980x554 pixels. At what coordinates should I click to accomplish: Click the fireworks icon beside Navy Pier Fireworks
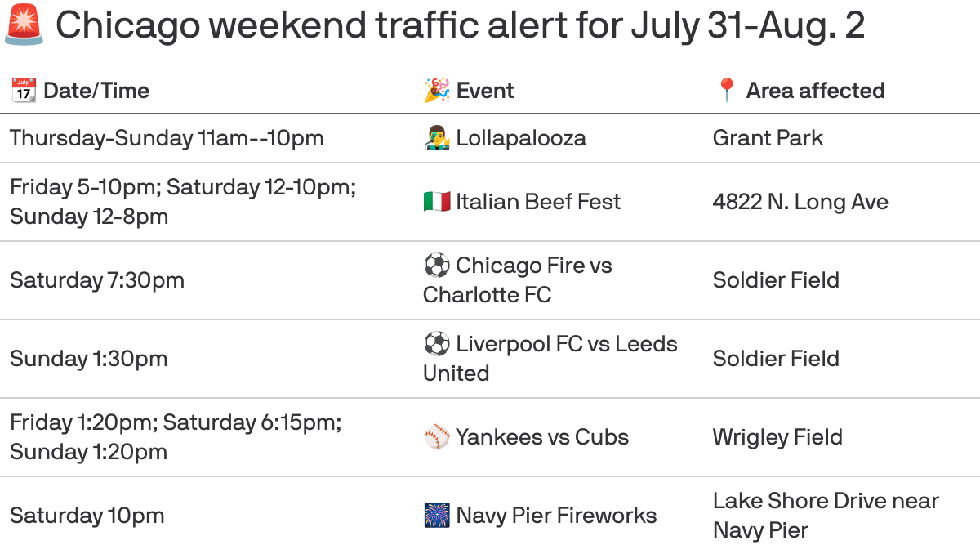click(437, 515)
